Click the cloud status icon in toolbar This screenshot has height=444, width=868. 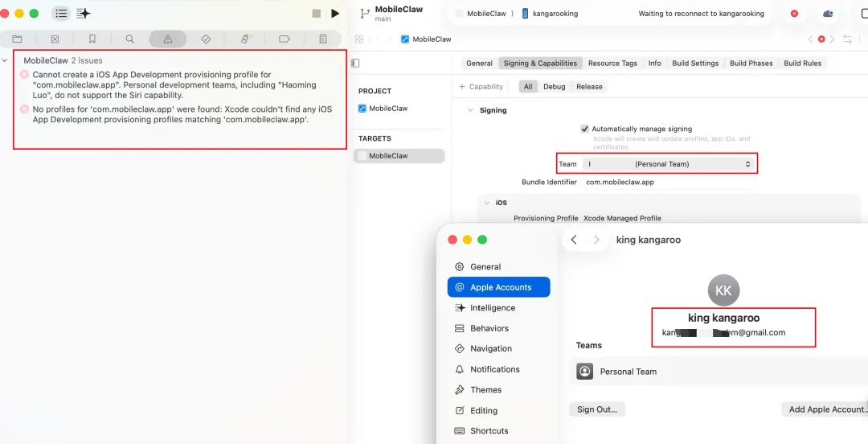click(828, 14)
